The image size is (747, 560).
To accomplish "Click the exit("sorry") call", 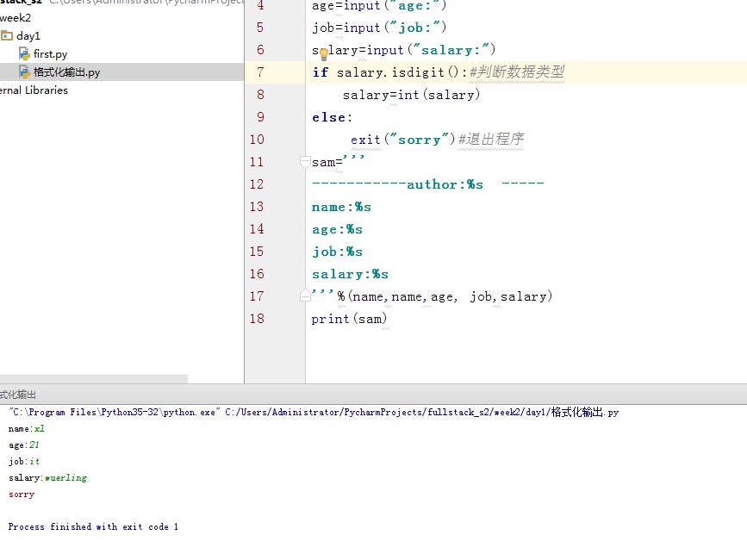I will [x=403, y=140].
